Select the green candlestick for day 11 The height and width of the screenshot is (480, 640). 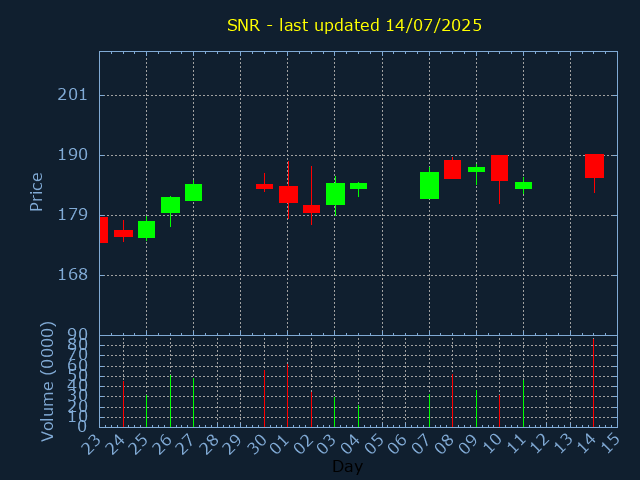(523, 185)
